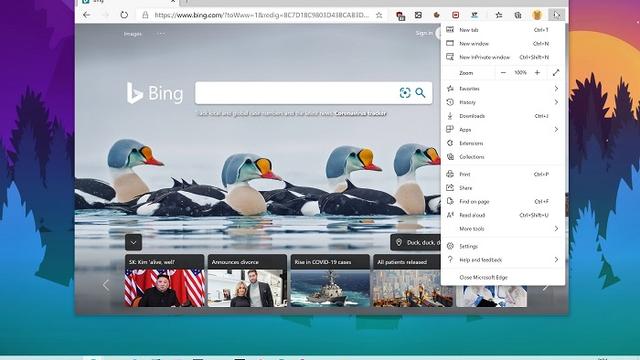This screenshot has width=640, height=360.
Task: Open the Collections toolbar button
Action: (518, 15)
